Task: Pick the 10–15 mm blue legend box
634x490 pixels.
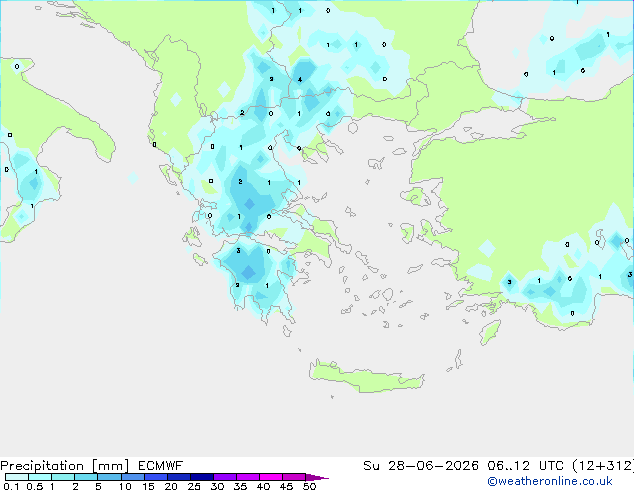Action: click(132, 477)
